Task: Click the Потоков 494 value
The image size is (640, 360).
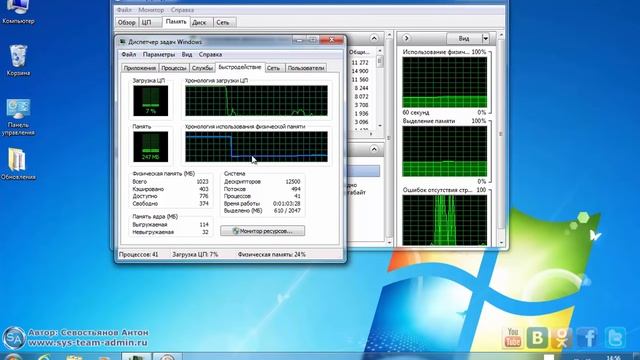Action: (296, 189)
